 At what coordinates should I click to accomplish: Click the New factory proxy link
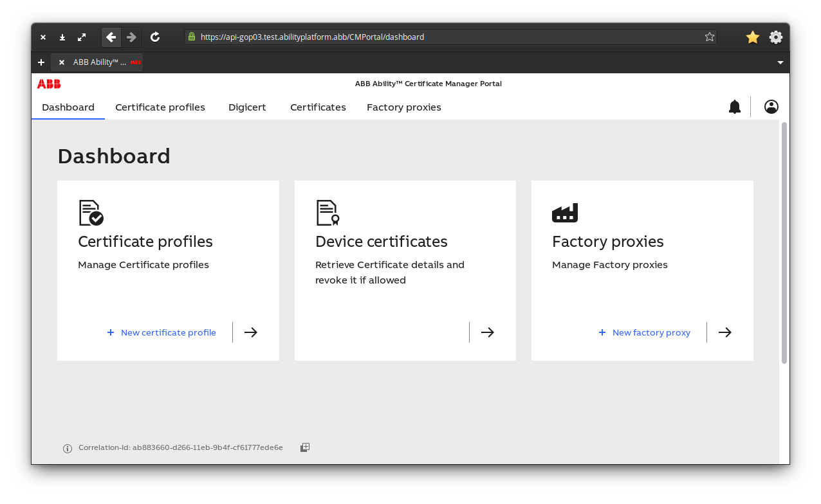click(650, 332)
